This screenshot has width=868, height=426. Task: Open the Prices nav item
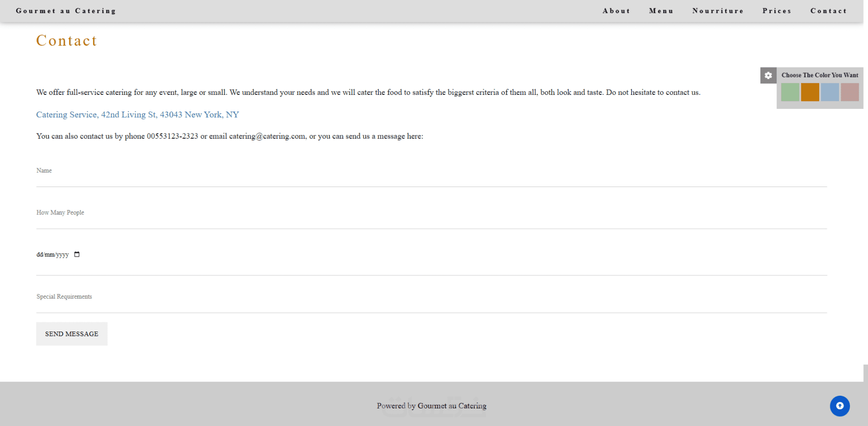point(777,11)
